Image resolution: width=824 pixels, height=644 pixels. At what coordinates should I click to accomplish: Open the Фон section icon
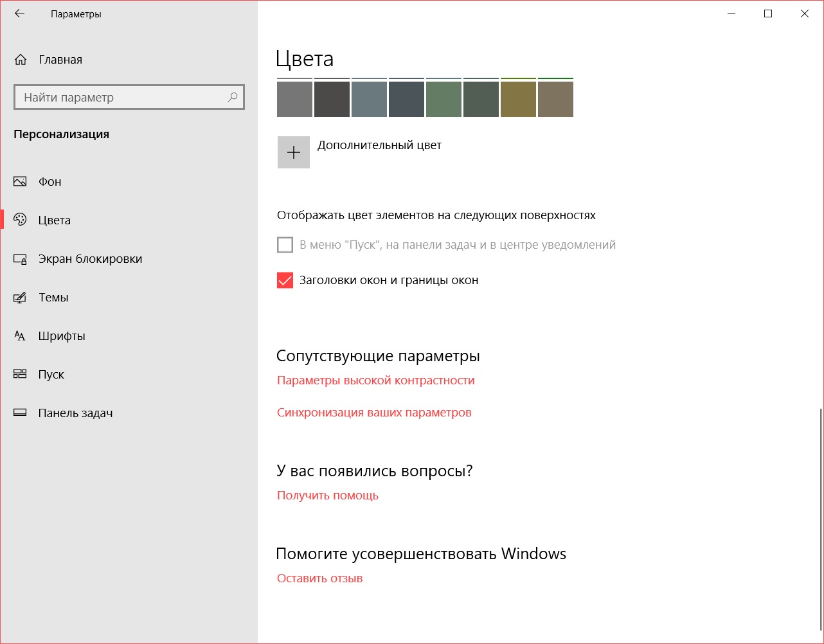pyautogui.click(x=20, y=182)
